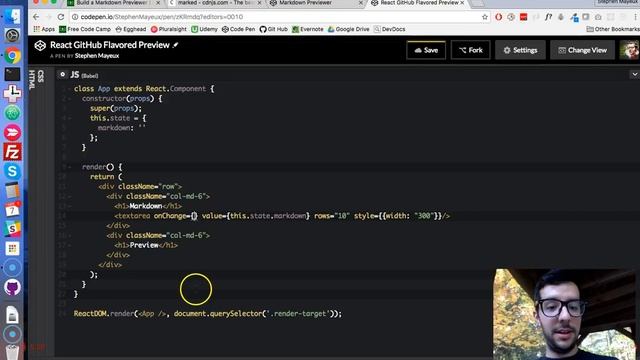Open Stephen Mayeux author profile link

point(97,56)
